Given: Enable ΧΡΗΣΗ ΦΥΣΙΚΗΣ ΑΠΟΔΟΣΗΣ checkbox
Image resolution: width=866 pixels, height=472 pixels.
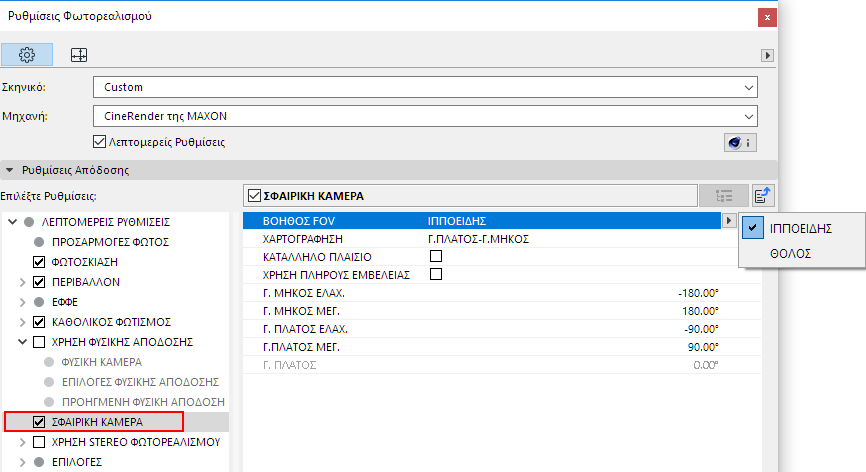Looking at the screenshot, I should click(x=39, y=342).
